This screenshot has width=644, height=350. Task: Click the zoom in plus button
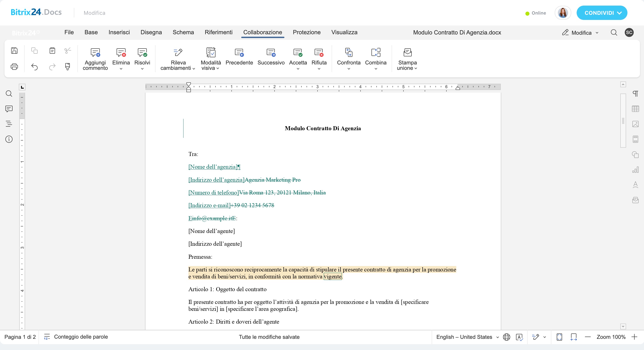(634, 337)
